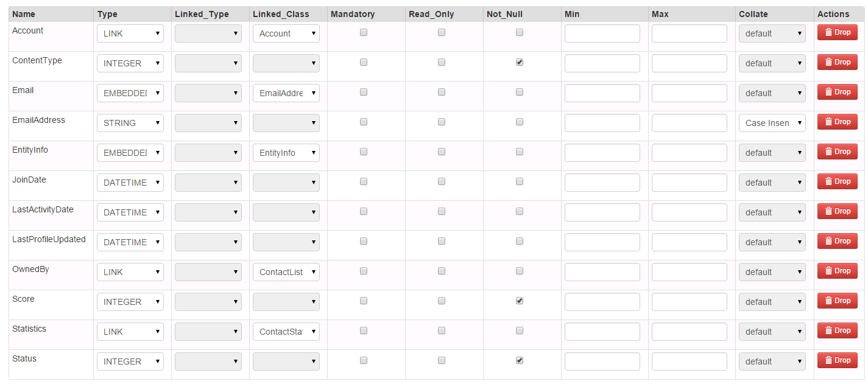Viewport: 868px width, 384px height.
Task: Open Linked_Class dropdown showing ContactList
Action: click(286, 272)
